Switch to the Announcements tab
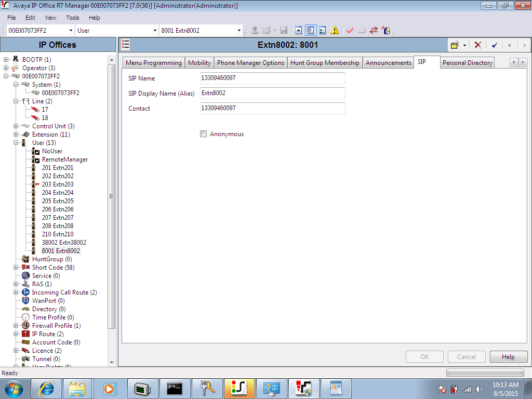Image resolution: width=532 pixels, height=399 pixels. pos(389,63)
